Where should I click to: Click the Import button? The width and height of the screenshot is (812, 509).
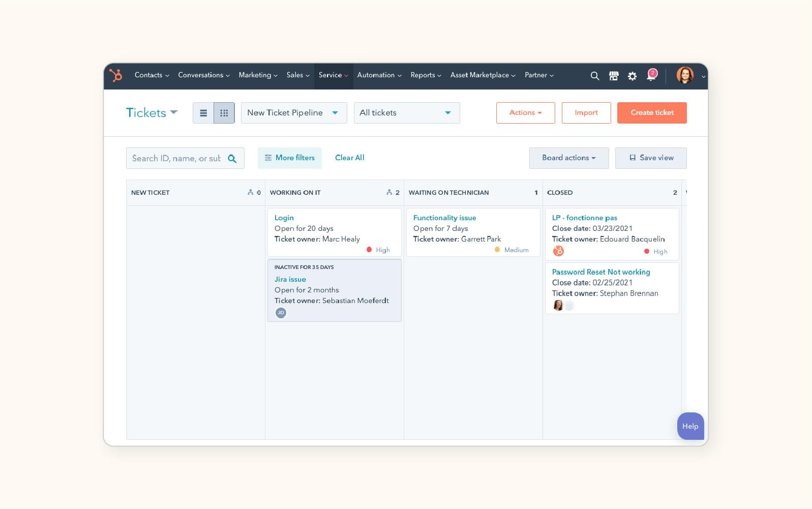point(586,113)
